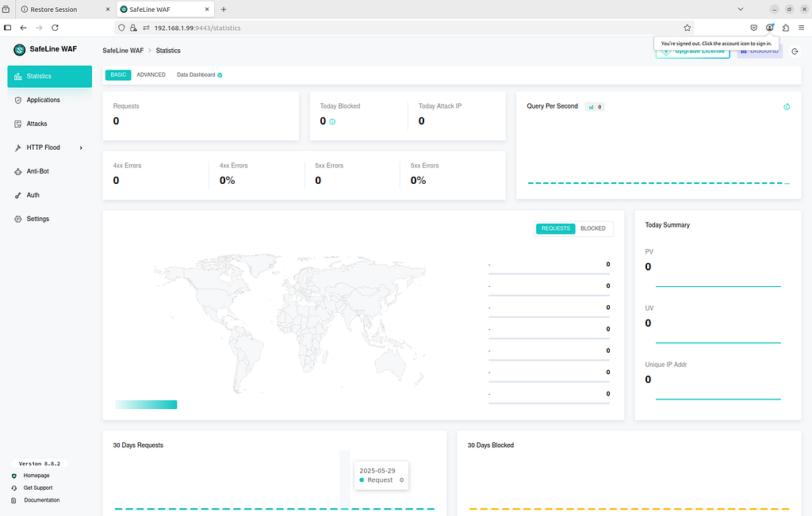This screenshot has height=516, width=812.
Task: Open the Anti-Bot section
Action: tap(50, 171)
